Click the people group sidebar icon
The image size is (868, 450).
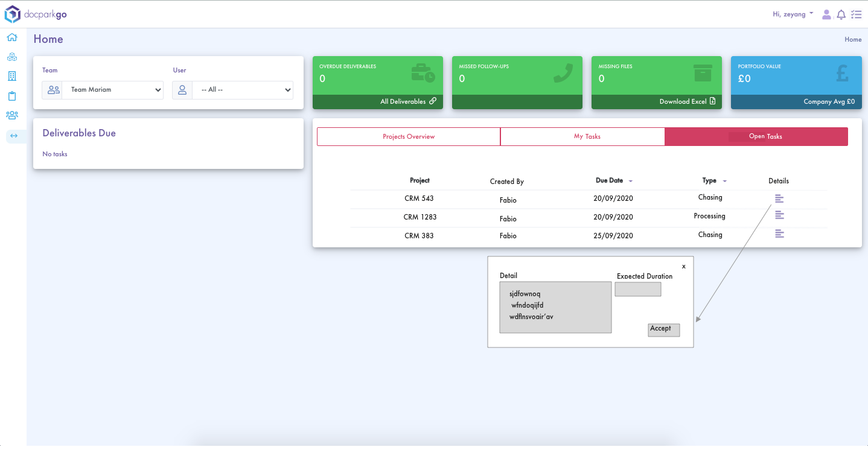coord(12,115)
